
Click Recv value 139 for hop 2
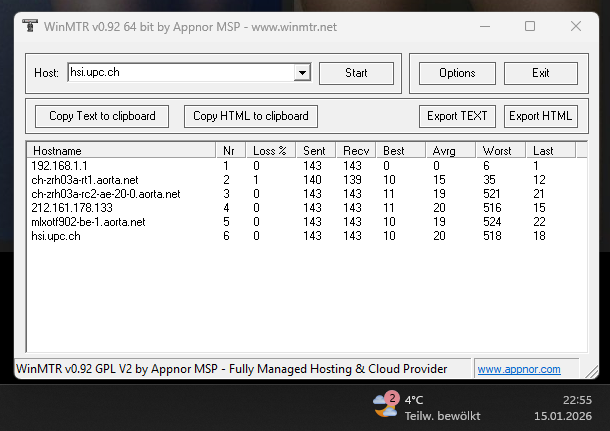point(352,180)
